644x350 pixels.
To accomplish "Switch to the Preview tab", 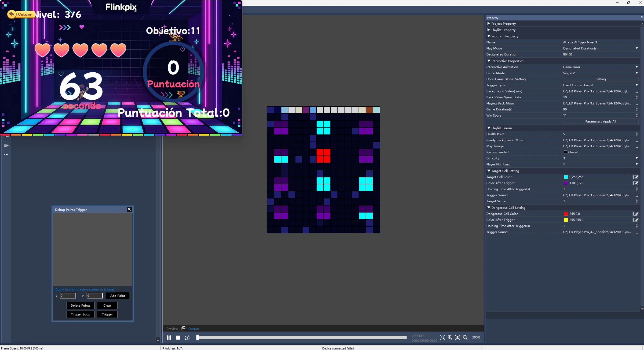I will point(172,329).
